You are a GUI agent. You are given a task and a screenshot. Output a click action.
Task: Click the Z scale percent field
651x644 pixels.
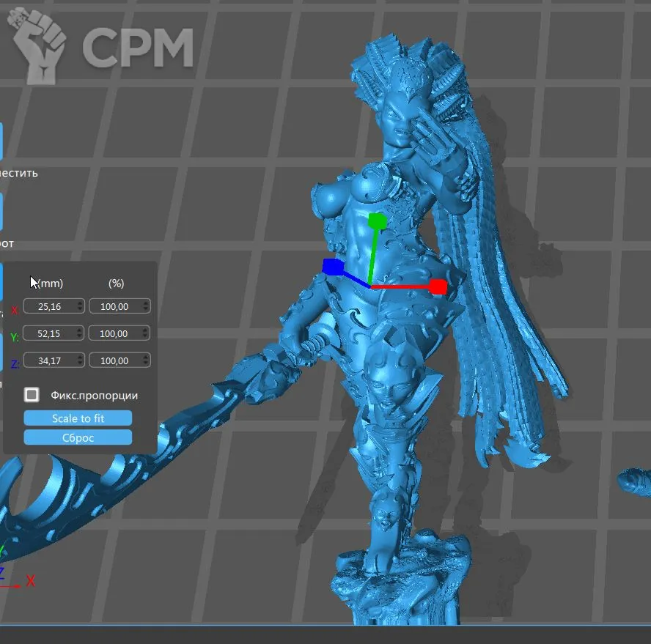pyautogui.click(x=114, y=360)
